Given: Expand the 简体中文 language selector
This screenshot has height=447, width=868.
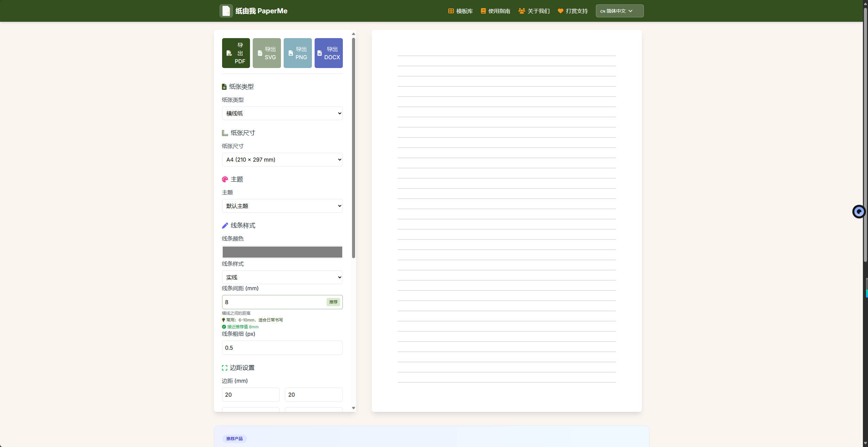Looking at the screenshot, I should (x=619, y=11).
